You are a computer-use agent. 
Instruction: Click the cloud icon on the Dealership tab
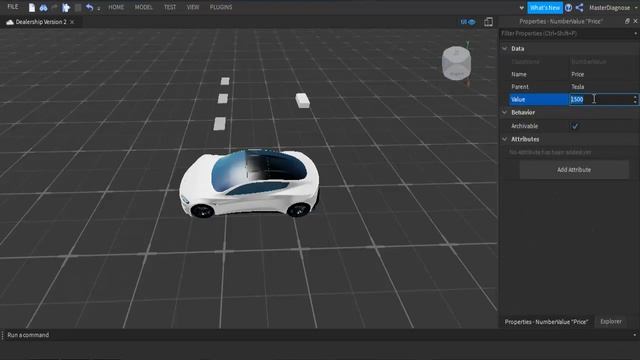10,22
